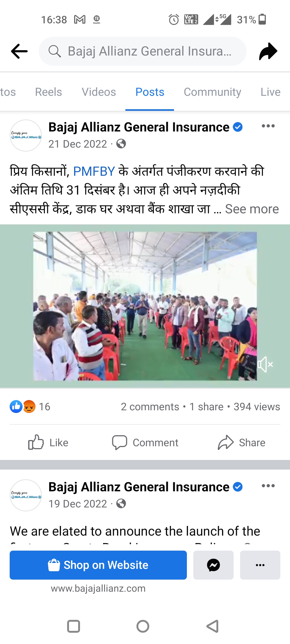Open the PMFBY hashtag link

(94, 171)
